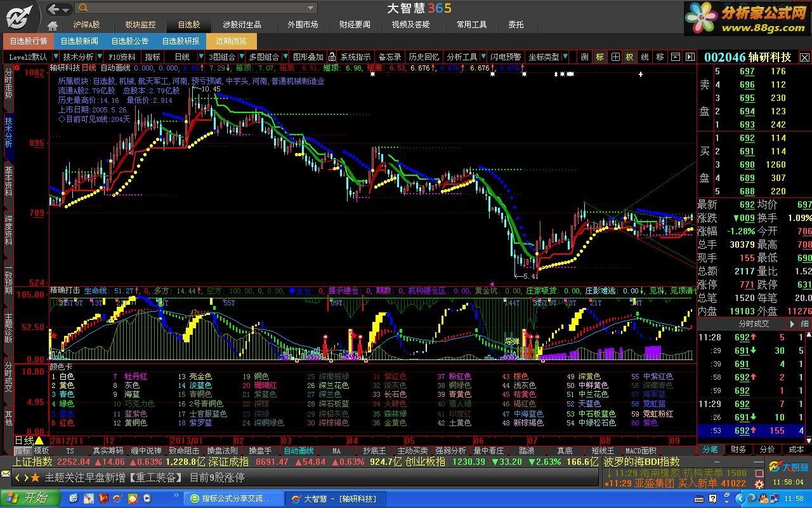Screen dimensions: 812x508
Task: Click the crosshair grid toolbar icon
Action: click(615, 57)
